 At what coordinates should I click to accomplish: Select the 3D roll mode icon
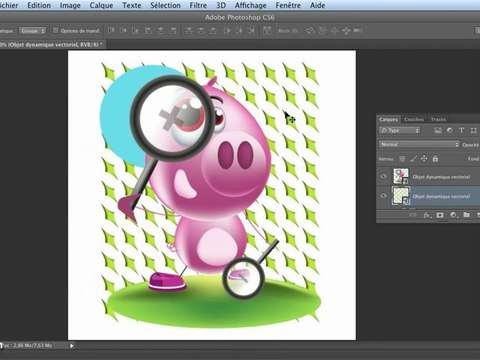[x=322, y=31]
